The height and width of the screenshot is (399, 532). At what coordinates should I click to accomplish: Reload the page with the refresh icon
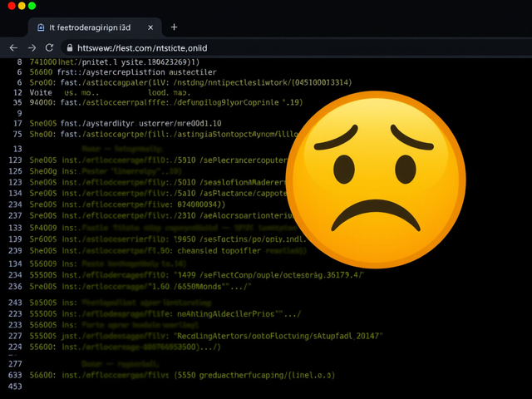click(50, 48)
